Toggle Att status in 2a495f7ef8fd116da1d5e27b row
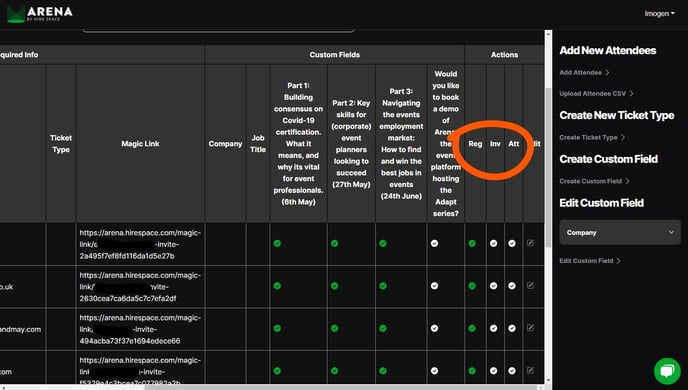This screenshot has height=390, width=688. 512,243
